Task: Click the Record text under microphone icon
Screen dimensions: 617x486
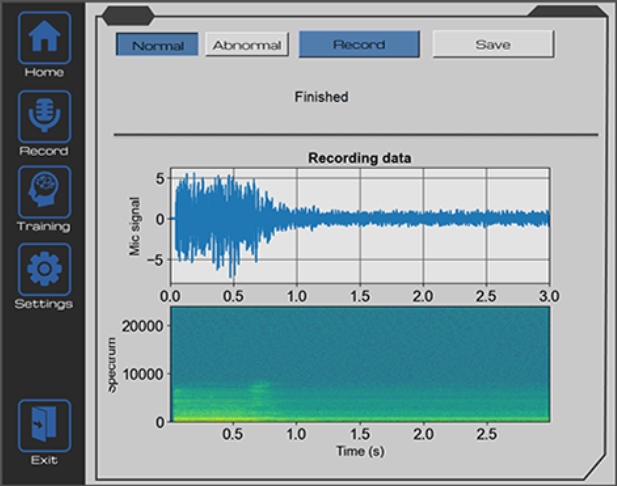Action: coord(44,151)
